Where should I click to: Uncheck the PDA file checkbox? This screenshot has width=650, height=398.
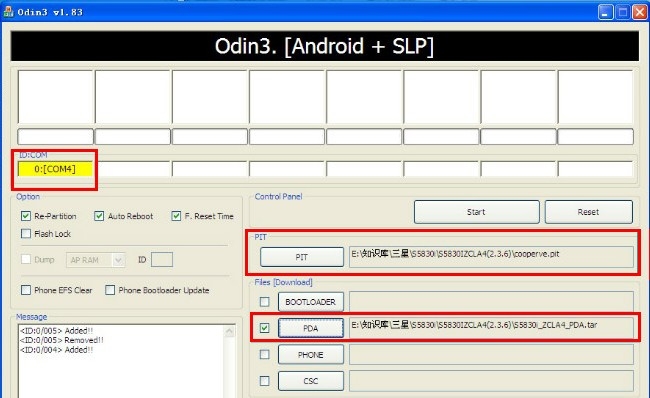click(x=264, y=328)
